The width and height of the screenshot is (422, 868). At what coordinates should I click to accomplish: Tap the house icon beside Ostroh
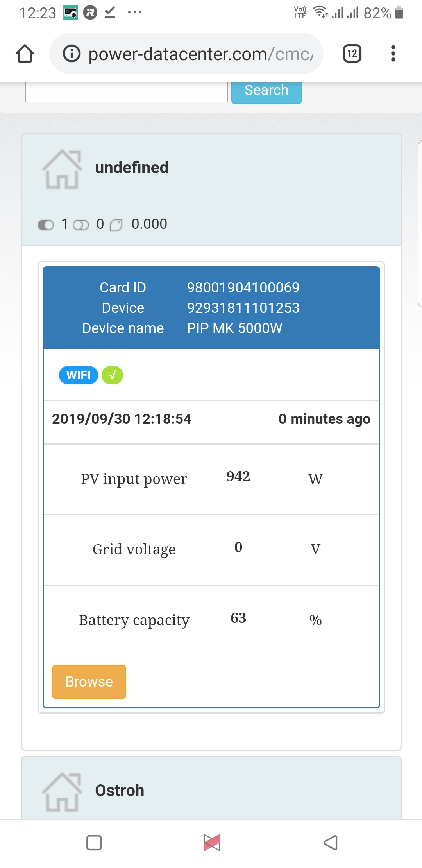(x=62, y=792)
